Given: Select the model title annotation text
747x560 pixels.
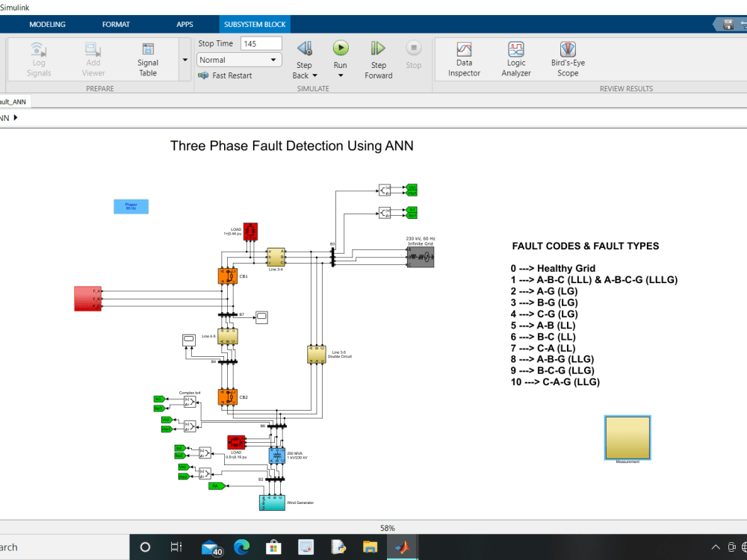Looking at the screenshot, I should coord(291,146).
